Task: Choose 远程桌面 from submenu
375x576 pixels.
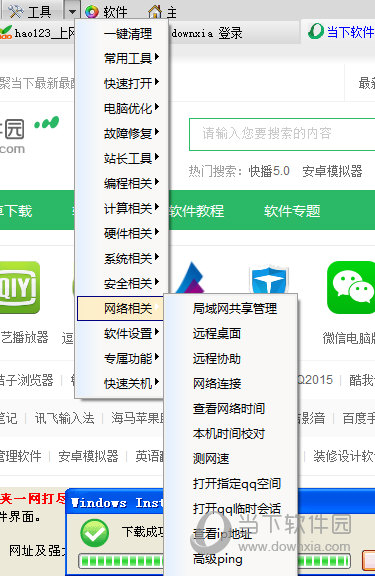Action: point(231,334)
